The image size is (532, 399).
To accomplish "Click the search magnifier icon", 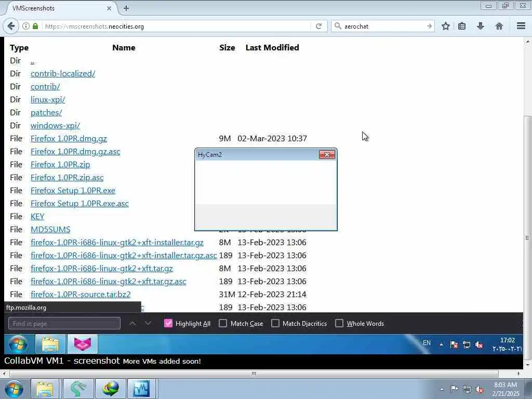I will tap(338, 26).
